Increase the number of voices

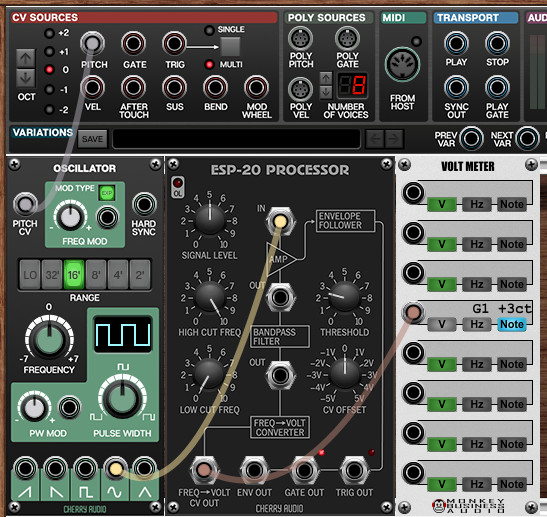tap(326, 78)
